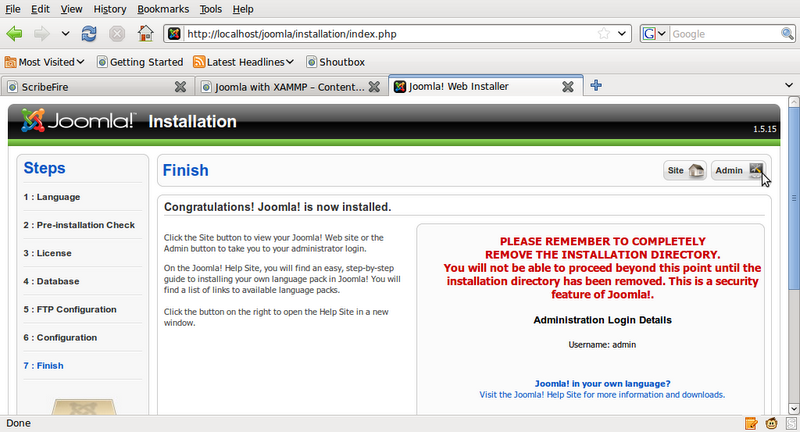800x432 pixels.
Task: Open the Tools menu
Action: click(x=211, y=9)
